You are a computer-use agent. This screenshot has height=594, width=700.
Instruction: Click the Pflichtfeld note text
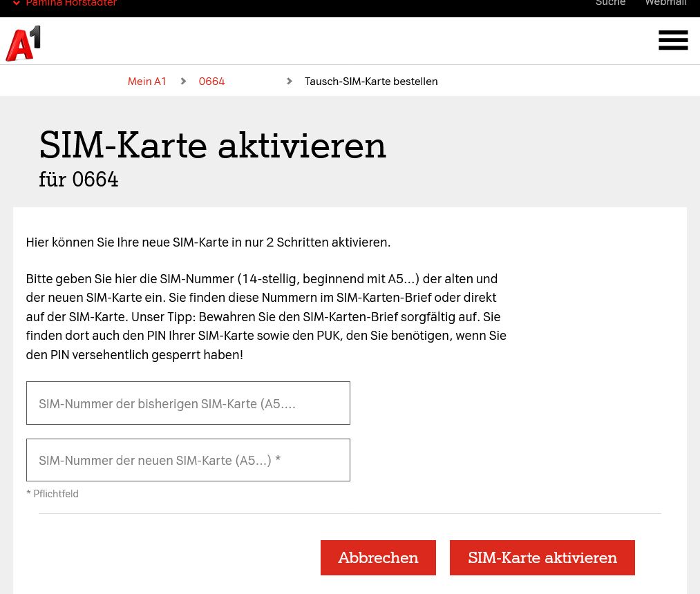pos(53,494)
